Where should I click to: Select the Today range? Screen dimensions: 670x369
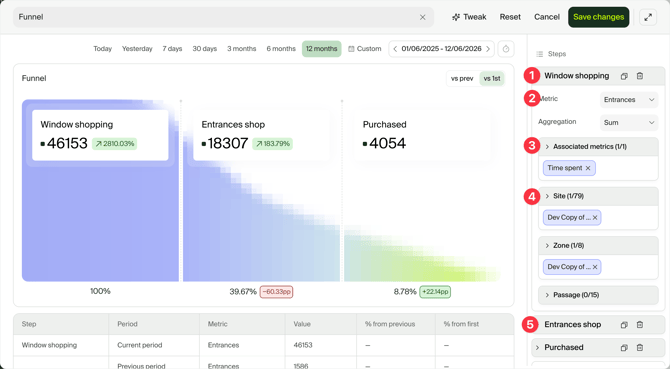[103, 49]
